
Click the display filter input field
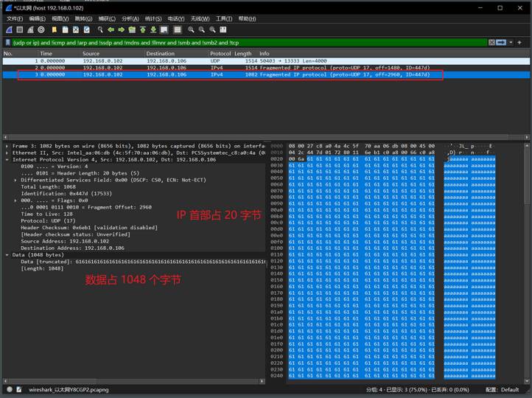243,43
